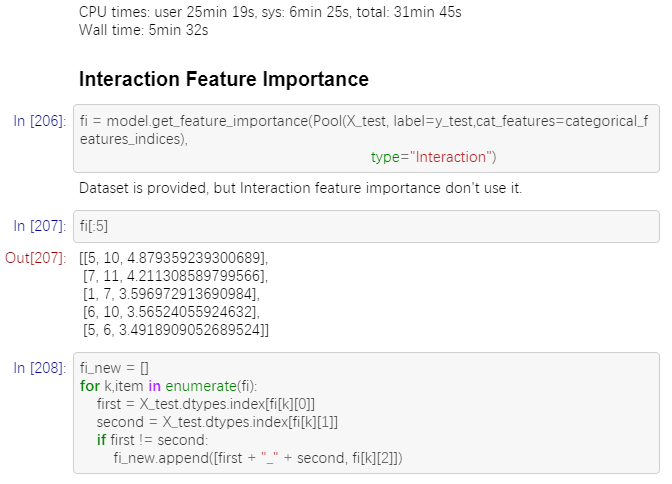This screenshot has height=484, width=672.
Task: Click the Interaction Feature Importance heading
Action: click(x=224, y=79)
